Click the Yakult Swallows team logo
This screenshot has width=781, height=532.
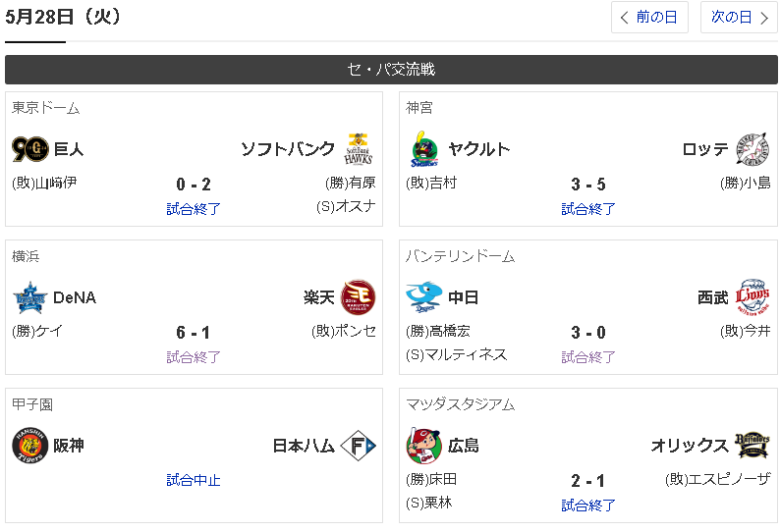click(424, 149)
